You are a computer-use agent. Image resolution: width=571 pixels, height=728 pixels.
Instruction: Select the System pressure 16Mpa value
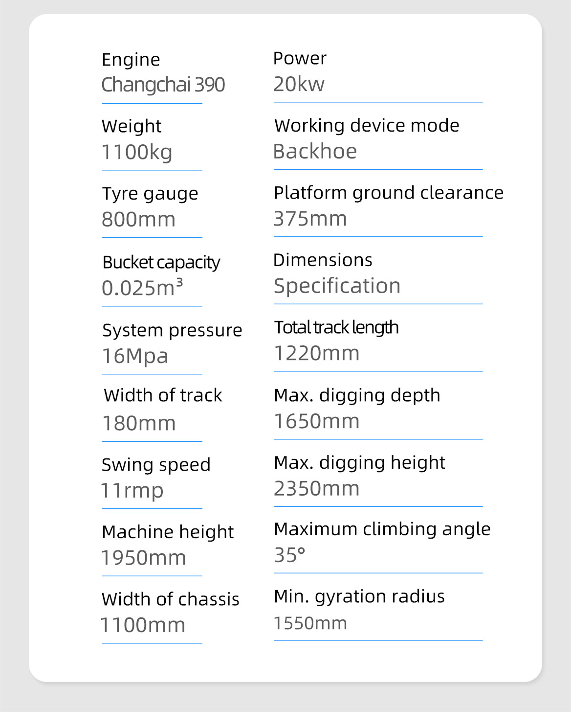pyautogui.click(x=135, y=356)
